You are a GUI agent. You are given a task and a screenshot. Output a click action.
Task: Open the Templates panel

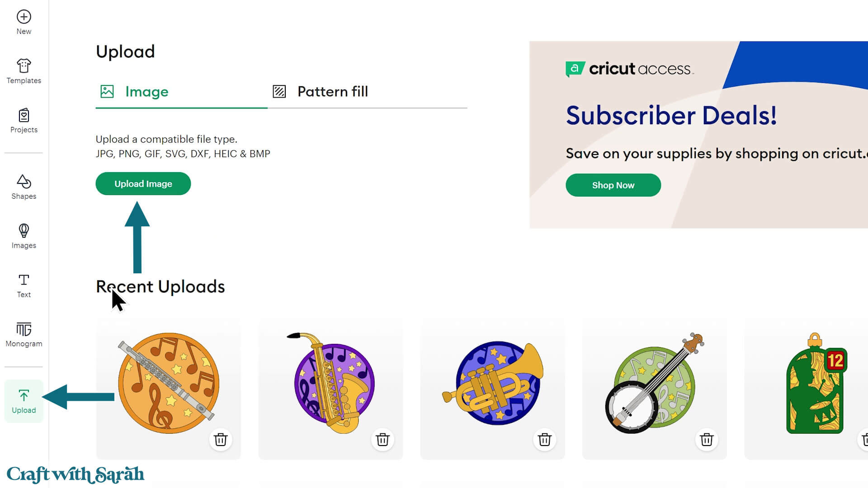pyautogui.click(x=24, y=71)
